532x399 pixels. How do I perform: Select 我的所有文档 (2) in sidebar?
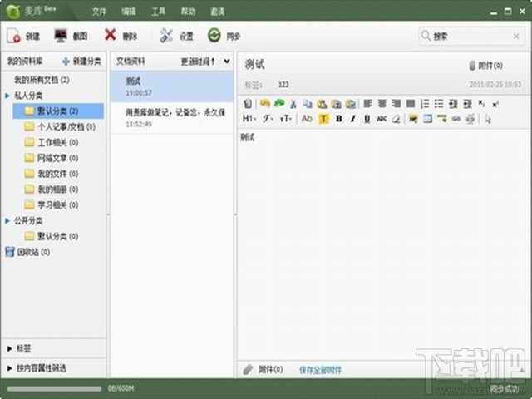(x=42, y=80)
